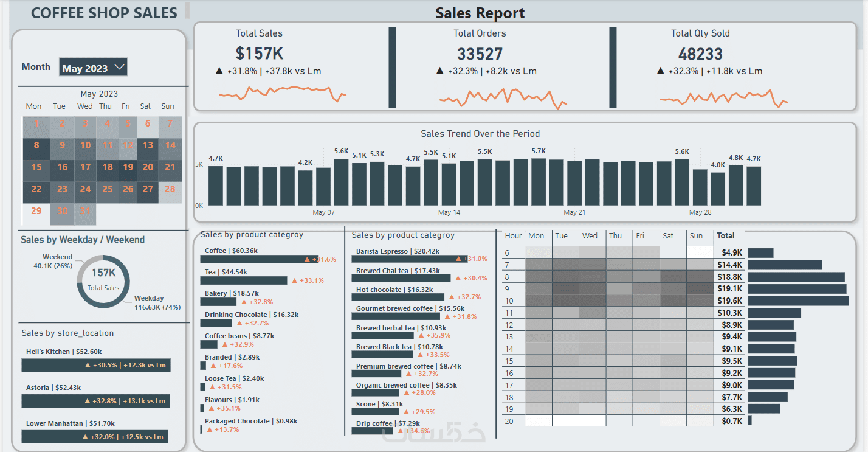Image resolution: width=868 pixels, height=452 pixels.
Task: Select the Astoria store location bar
Action: (x=96, y=401)
